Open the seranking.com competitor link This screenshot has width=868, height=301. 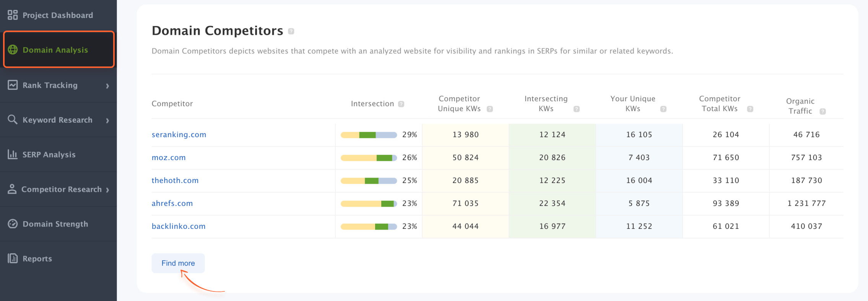(179, 134)
